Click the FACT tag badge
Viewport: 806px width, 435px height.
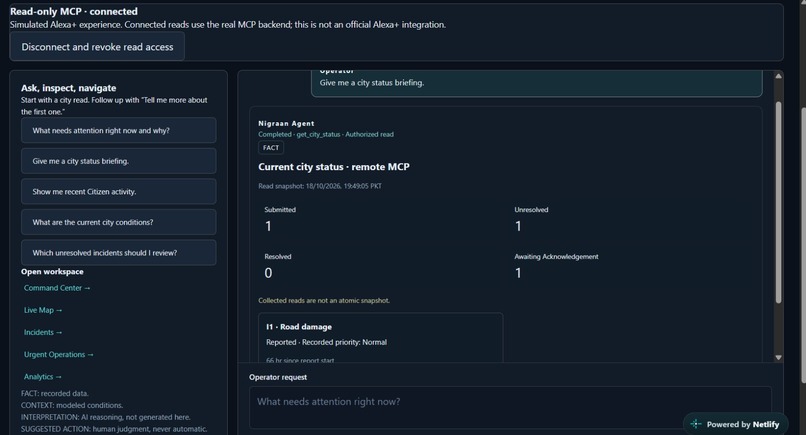(x=271, y=148)
